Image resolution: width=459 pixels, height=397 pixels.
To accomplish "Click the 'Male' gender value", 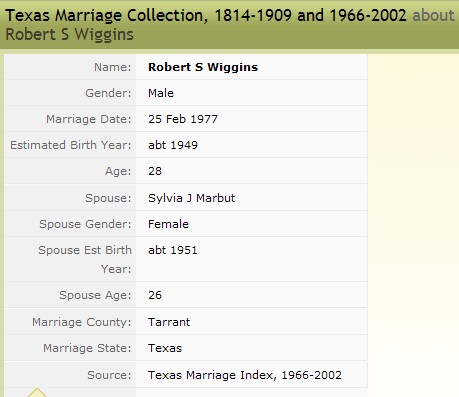I will coord(161,93).
